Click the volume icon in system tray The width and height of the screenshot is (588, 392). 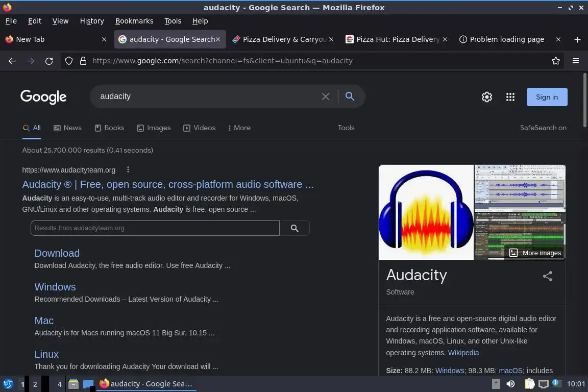(511, 384)
